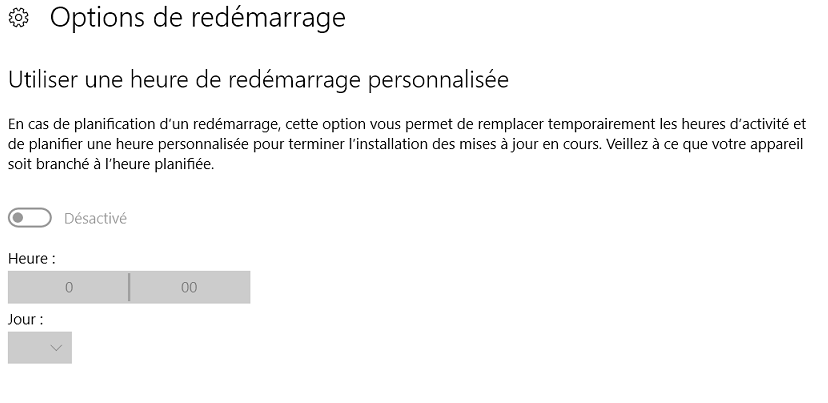Toggle the custom restart time switch
Image resolution: width=828 pixels, height=403 pixels.
pyautogui.click(x=30, y=218)
